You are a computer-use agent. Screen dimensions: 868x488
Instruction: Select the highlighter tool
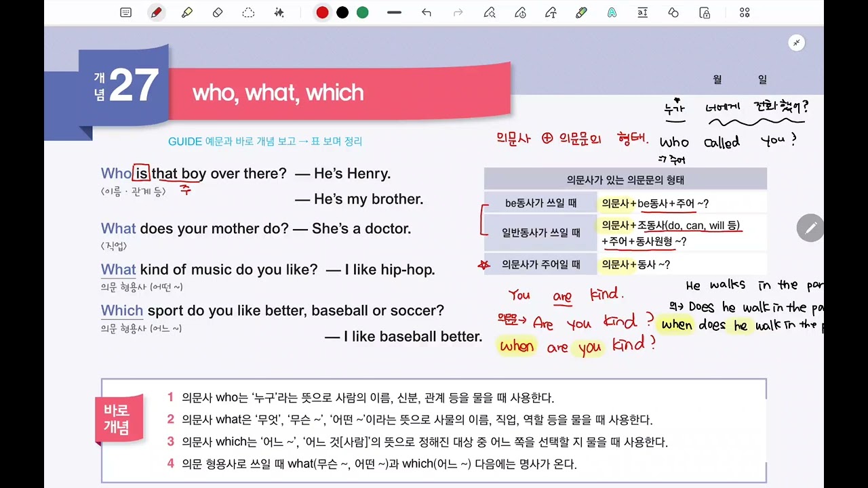click(x=187, y=12)
